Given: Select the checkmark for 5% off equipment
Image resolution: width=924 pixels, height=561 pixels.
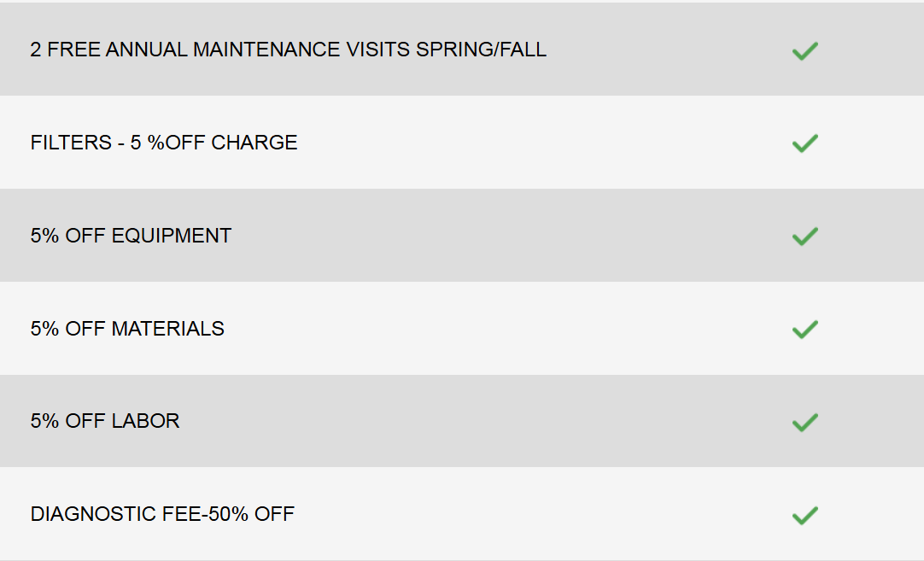Looking at the screenshot, I should [804, 237].
